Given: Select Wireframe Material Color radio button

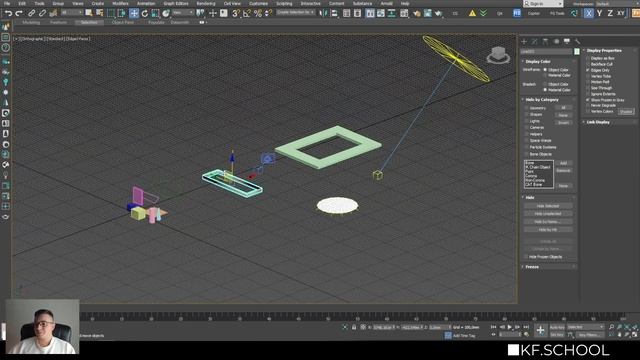Looking at the screenshot, I should [x=545, y=76].
